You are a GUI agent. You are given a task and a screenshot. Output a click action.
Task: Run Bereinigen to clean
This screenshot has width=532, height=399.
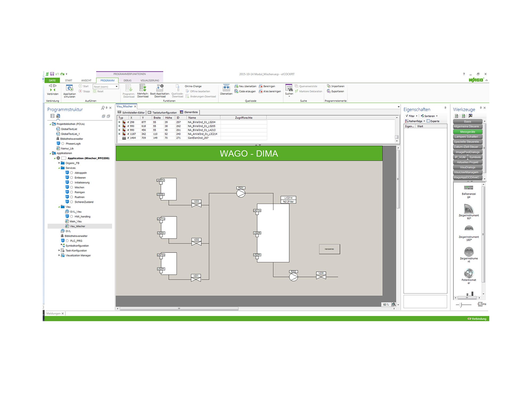(x=267, y=86)
